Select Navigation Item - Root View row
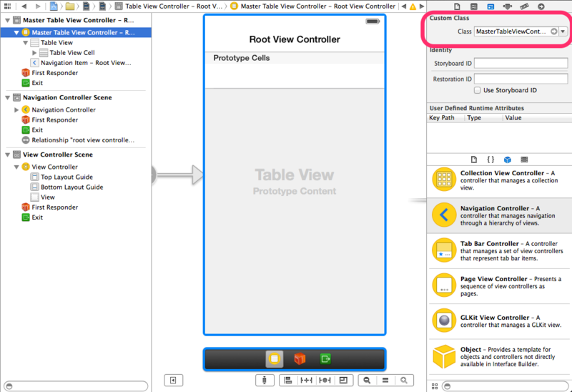 coord(86,63)
